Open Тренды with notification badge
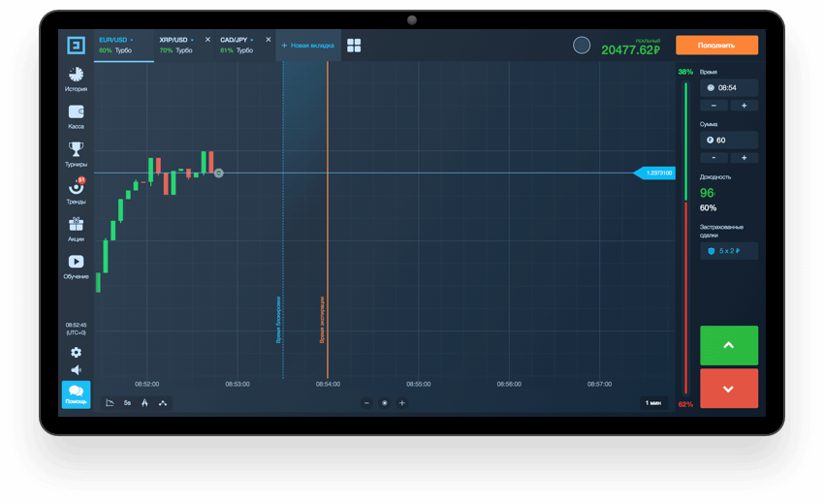824x504 pixels. [76, 190]
